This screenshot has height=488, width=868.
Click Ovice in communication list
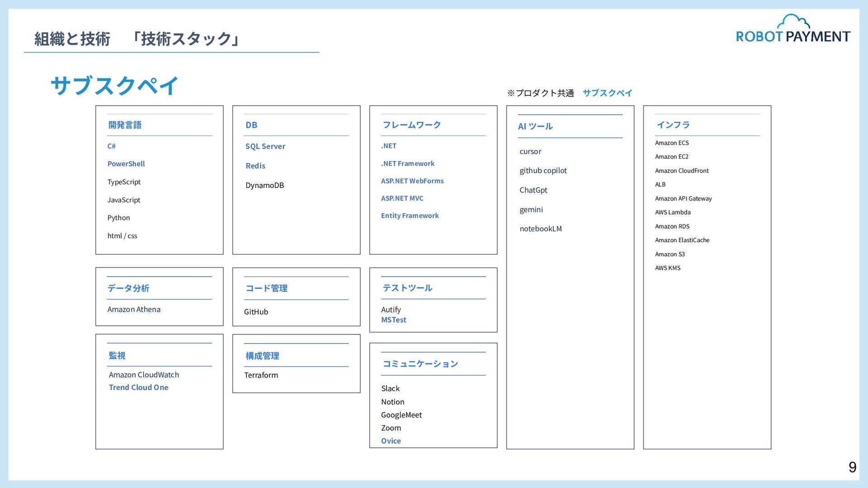[x=391, y=441]
